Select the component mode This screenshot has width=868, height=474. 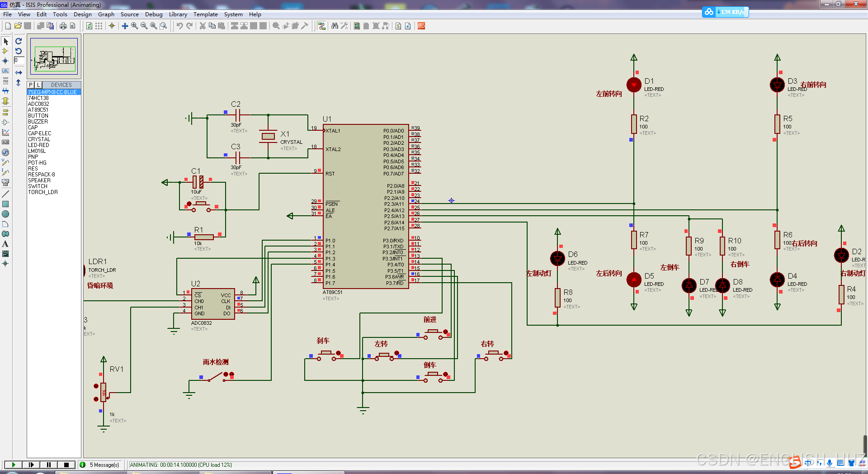point(5,51)
